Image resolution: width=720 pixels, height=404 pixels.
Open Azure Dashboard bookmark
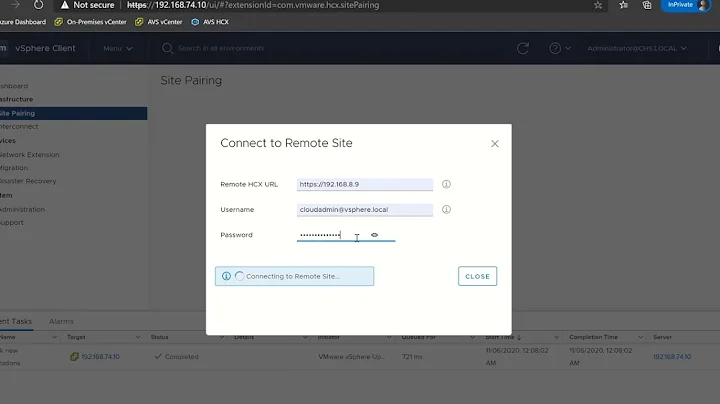[23, 22]
